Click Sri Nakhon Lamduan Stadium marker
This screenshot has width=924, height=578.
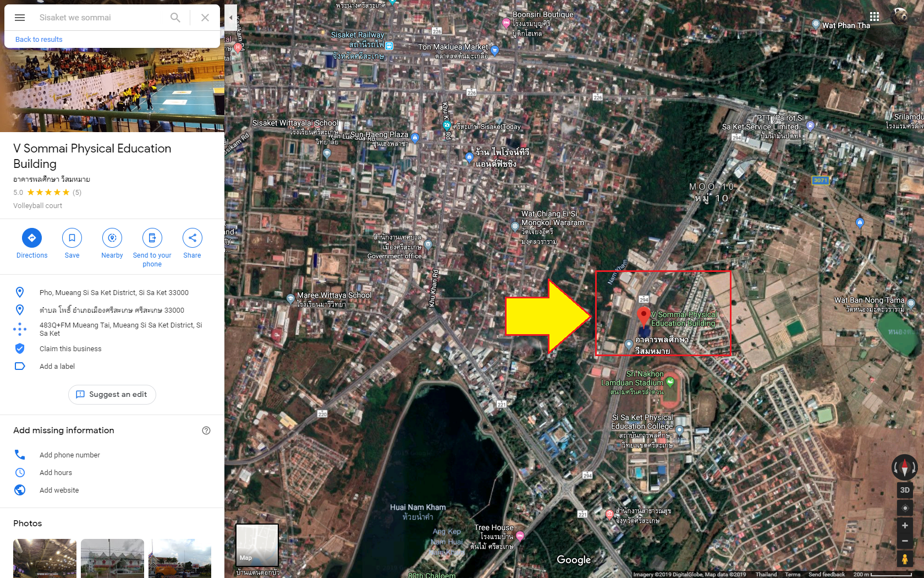pos(670,381)
